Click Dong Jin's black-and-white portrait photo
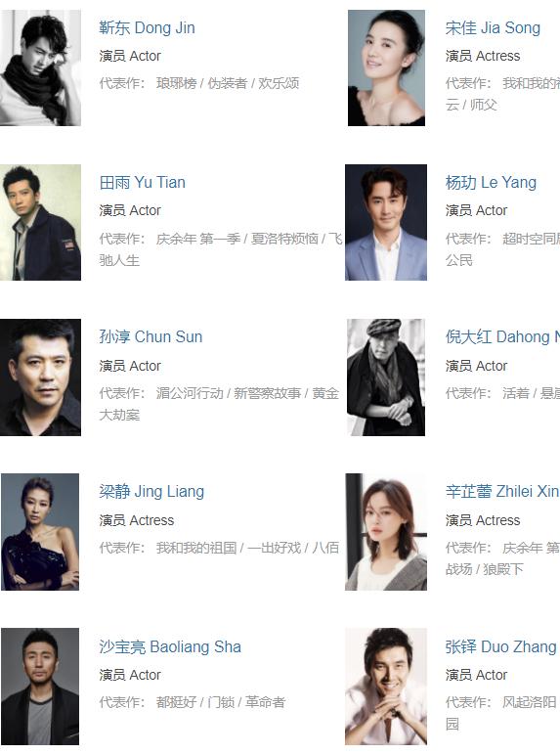Viewport: 560px width, 754px height. (x=40, y=67)
